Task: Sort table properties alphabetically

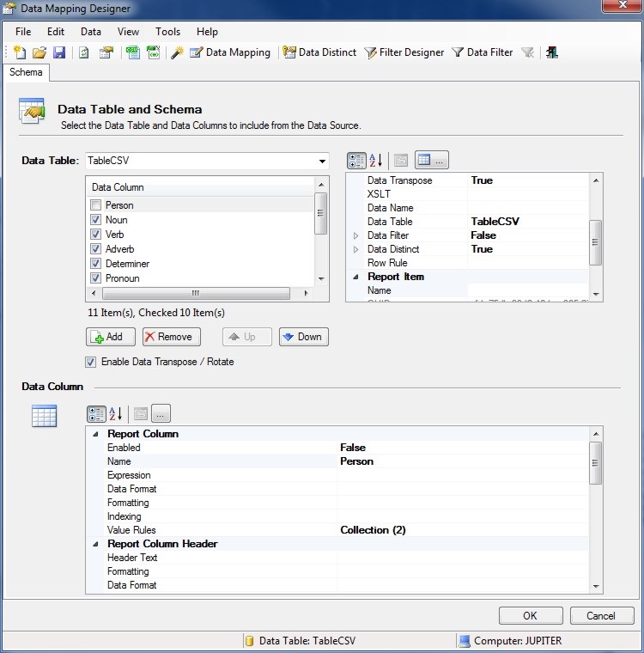Action: 376,161
